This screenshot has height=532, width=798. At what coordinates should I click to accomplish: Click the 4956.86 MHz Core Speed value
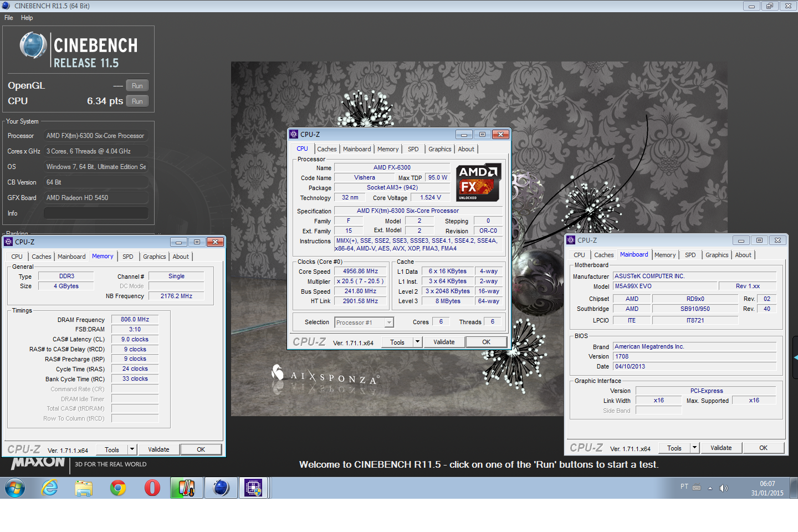tap(360, 272)
